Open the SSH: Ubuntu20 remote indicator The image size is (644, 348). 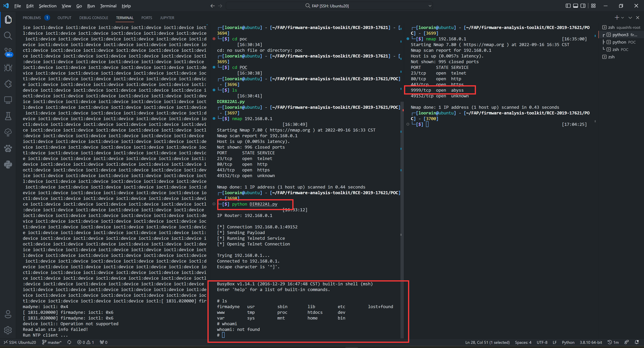[19, 342]
